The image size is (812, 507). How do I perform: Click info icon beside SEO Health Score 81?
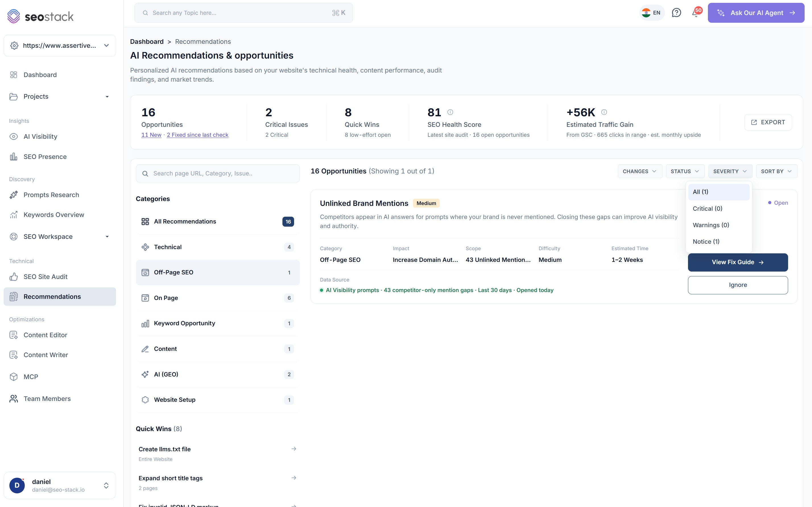point(450,112)
